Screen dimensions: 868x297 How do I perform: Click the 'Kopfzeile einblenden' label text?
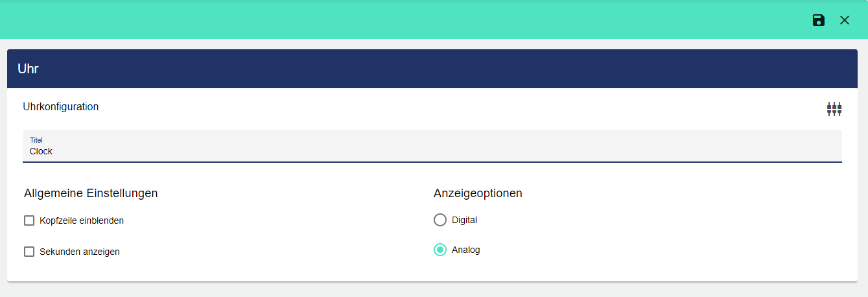click(82, 220)
